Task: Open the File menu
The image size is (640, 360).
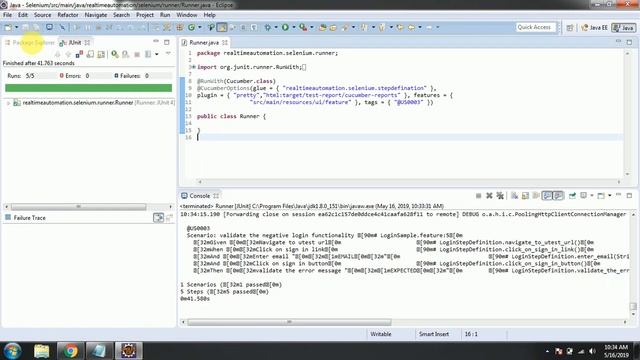Action: (x=7, y=15)
